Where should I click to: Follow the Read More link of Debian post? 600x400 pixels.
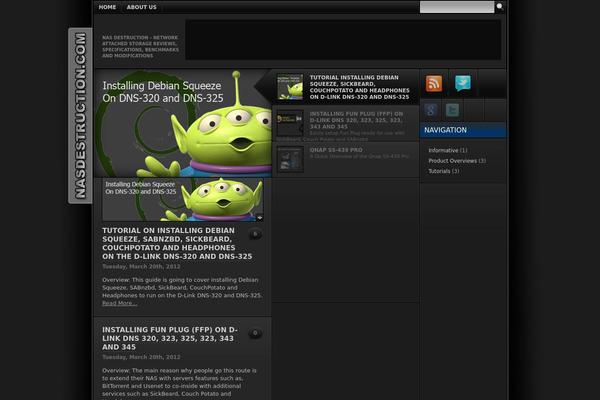[x=119, y=303]
